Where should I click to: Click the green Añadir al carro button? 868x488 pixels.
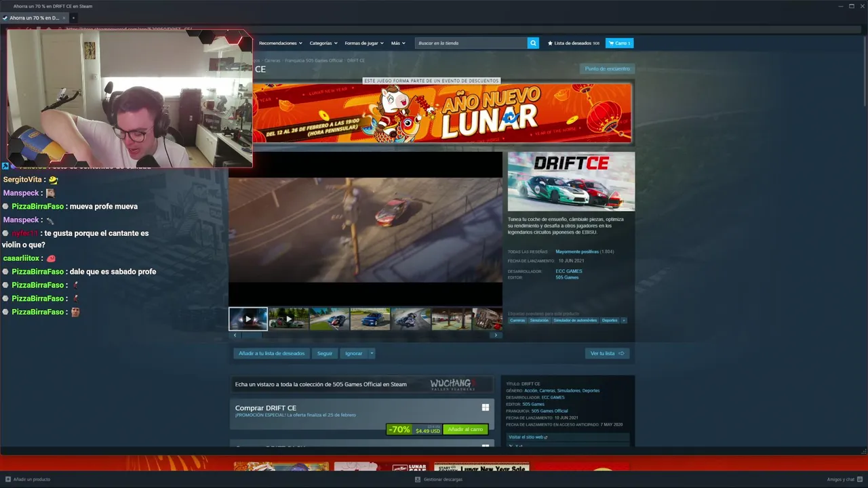pyautogui.click(x=465, y=429)
